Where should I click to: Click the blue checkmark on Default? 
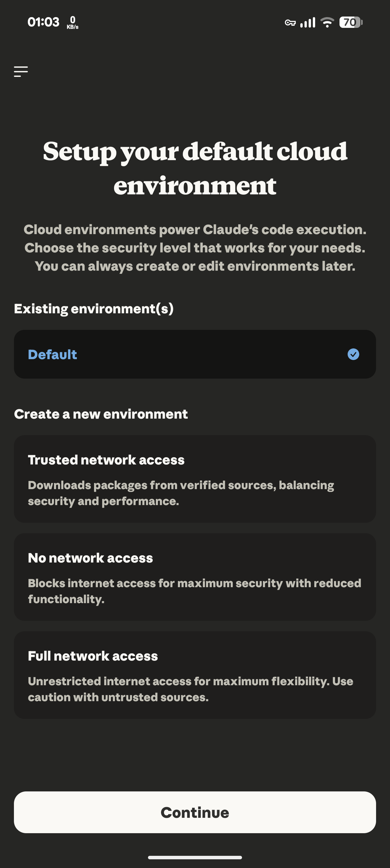click(x=353, y=354)
